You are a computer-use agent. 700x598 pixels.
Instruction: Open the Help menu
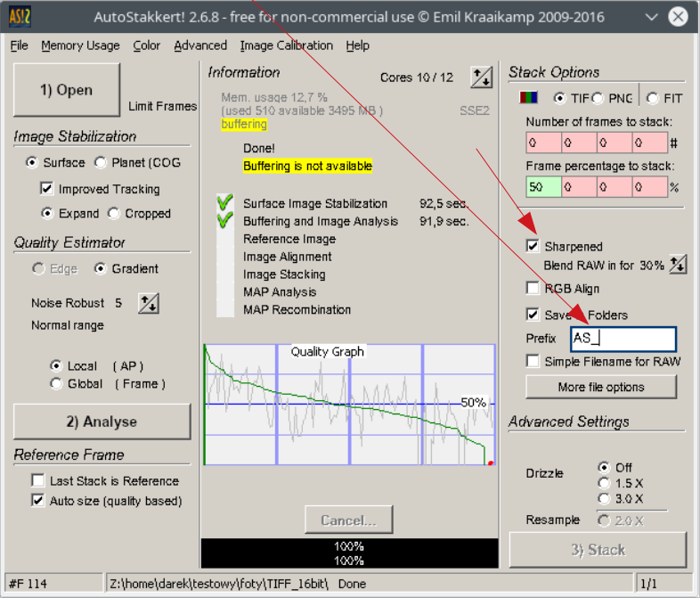tap(357, 45)
